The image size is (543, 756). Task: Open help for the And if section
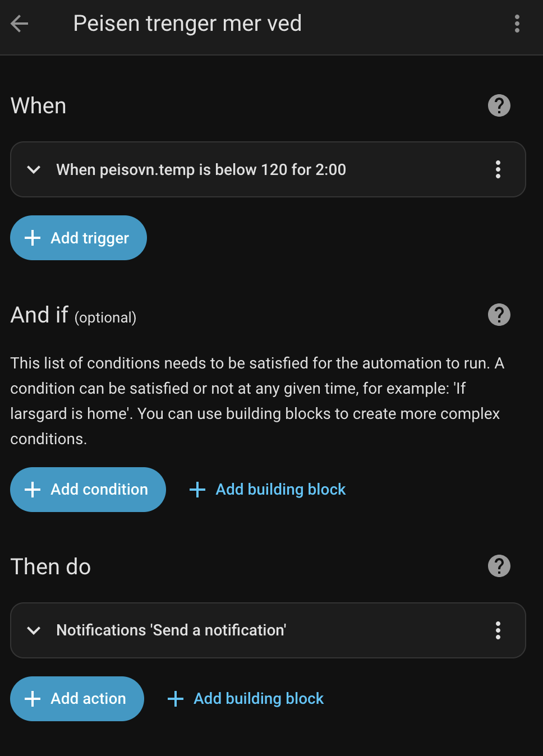(x=499, y=315)
